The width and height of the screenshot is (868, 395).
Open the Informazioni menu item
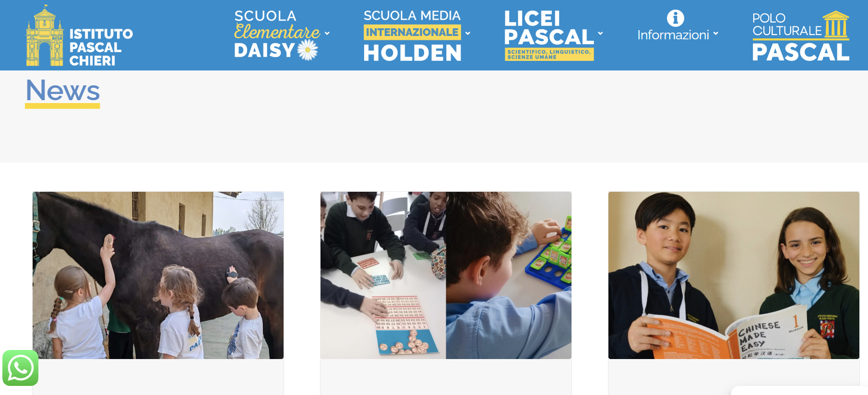pos(673,35)
